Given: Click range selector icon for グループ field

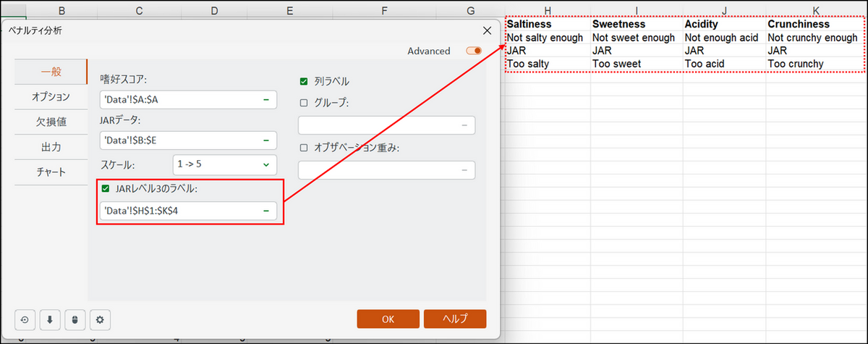Looking at the screenshot, I should [x=464, y=125].
